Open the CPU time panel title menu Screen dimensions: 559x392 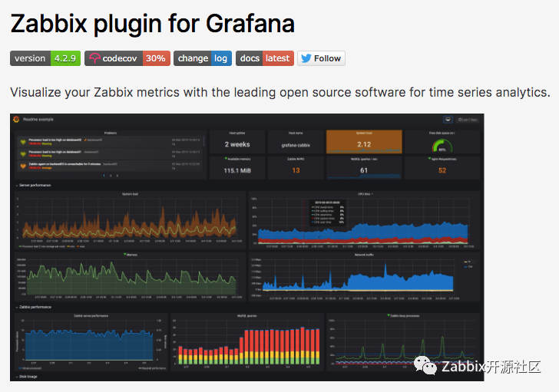pos(365,194)
